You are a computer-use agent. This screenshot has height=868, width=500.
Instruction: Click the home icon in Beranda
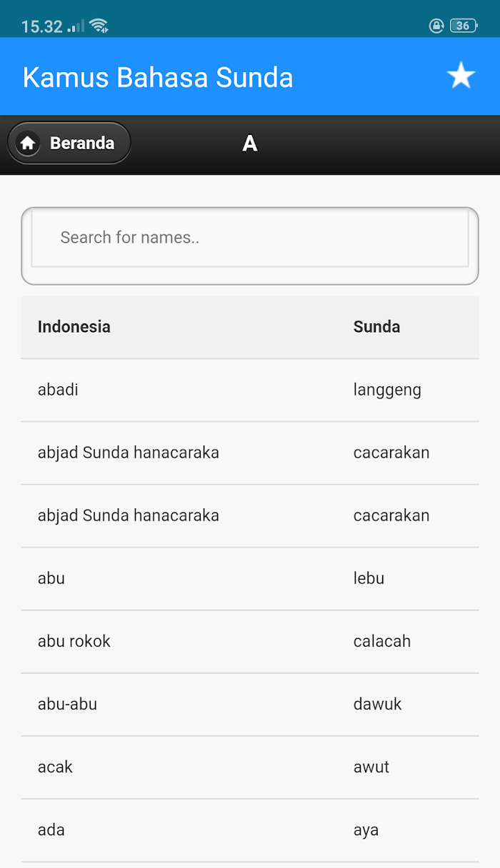click(28, 143)
